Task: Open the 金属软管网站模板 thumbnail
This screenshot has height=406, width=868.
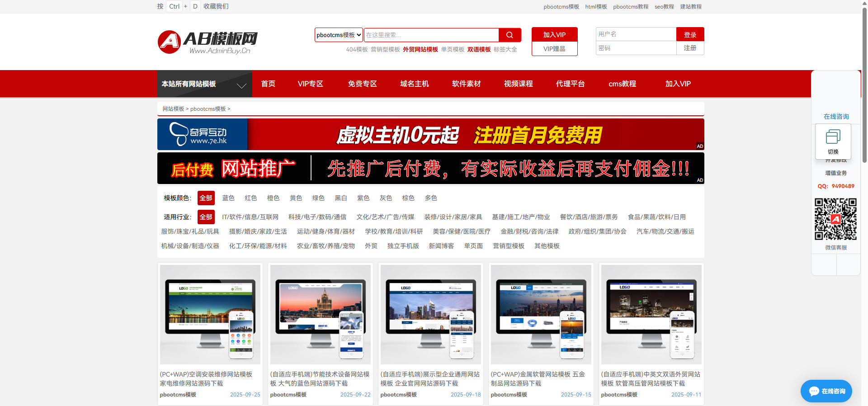Action: click(x=541, y=315)
